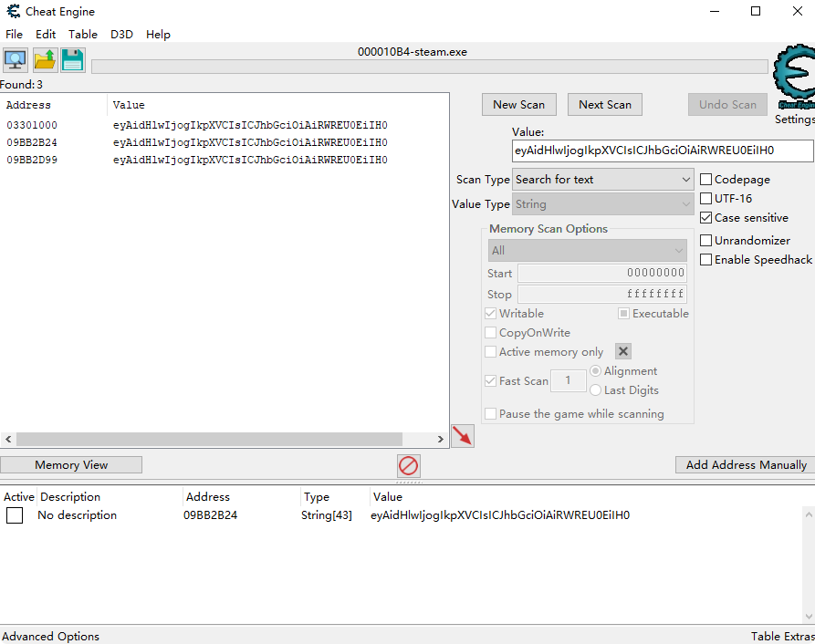Click the save table floppy icon

coord(73,60)
